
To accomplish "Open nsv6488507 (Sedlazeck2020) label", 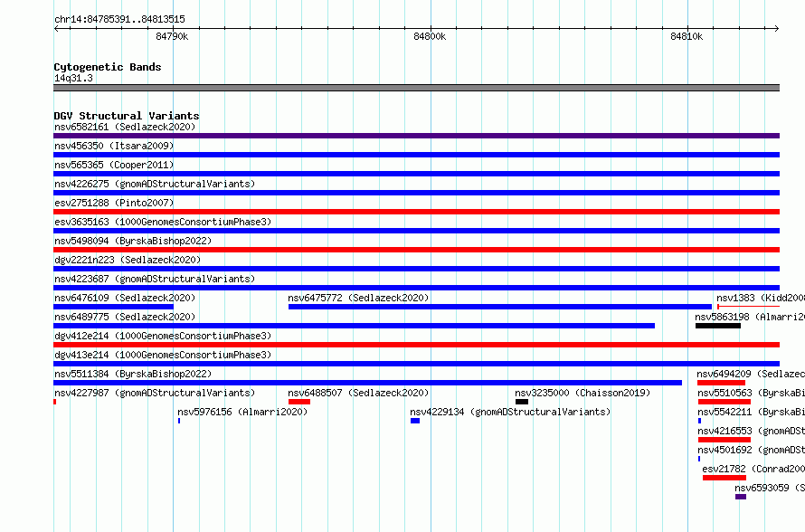I will point(358,393).
